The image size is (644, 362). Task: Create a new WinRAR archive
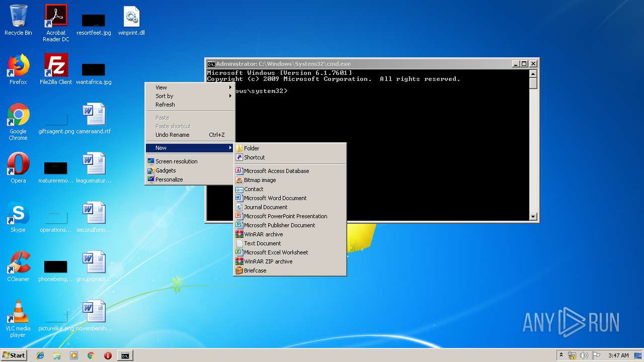[290, 234]
